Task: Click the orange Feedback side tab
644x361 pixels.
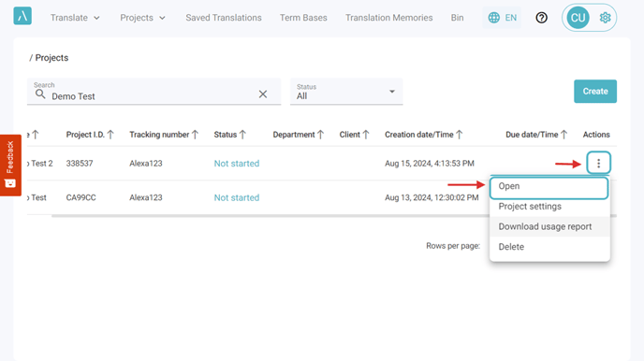Action: 10,165
